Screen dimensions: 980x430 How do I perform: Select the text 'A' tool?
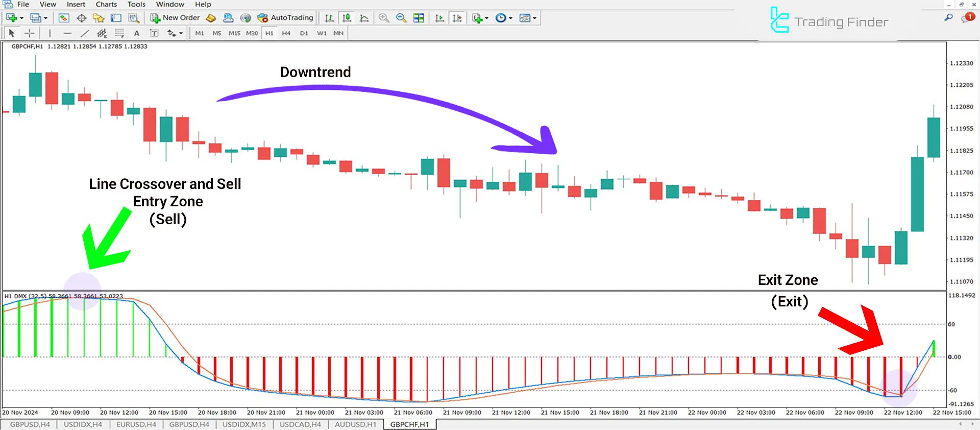[137, 33]
